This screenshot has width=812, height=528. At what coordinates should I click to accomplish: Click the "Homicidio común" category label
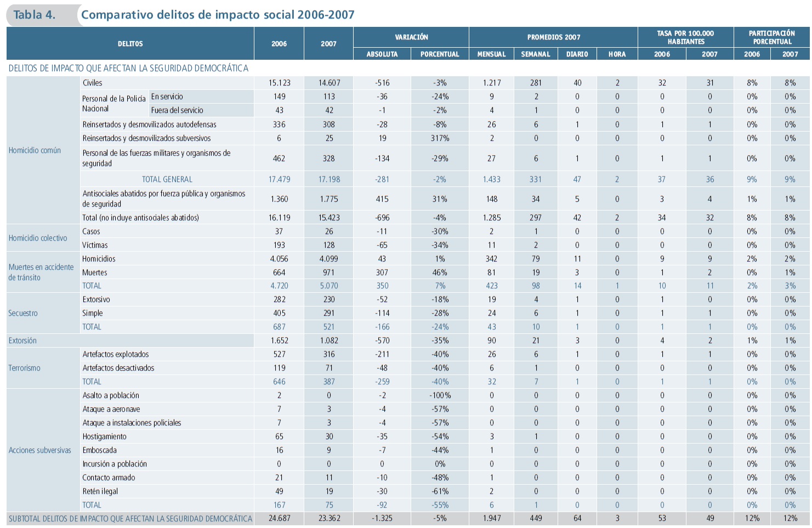point(35,150)
